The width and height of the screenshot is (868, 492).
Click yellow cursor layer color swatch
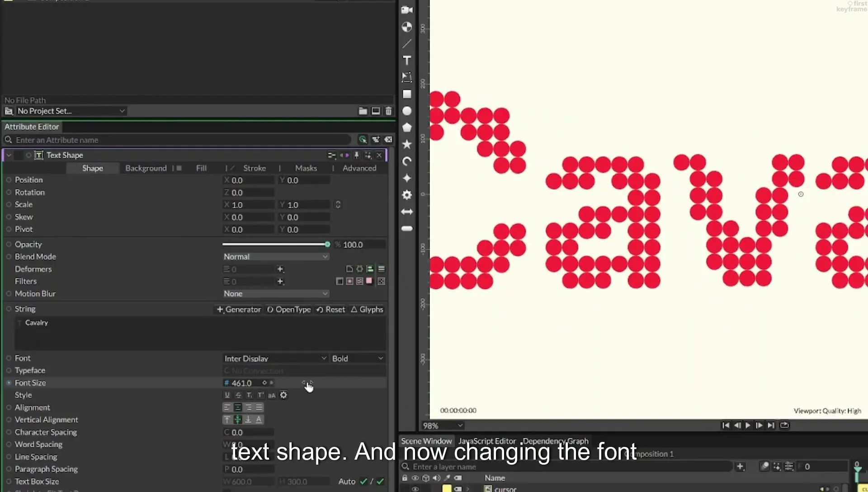click(x=447, y=488)
